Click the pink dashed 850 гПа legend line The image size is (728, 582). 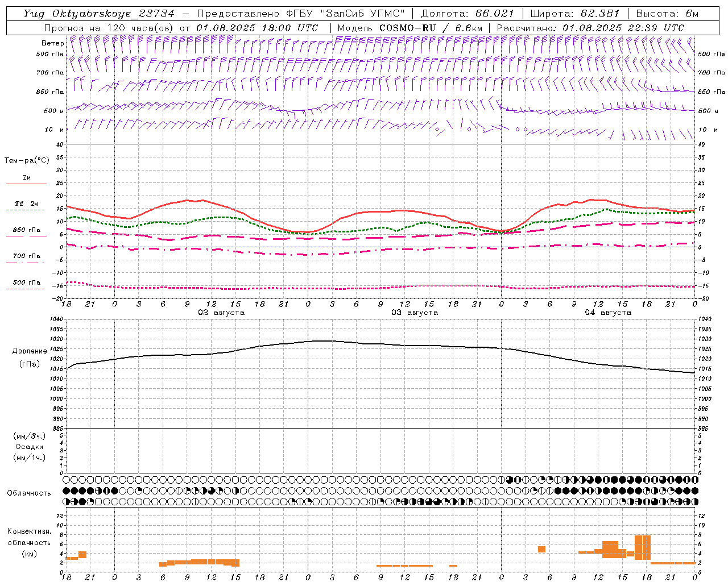tap(25, 236)
